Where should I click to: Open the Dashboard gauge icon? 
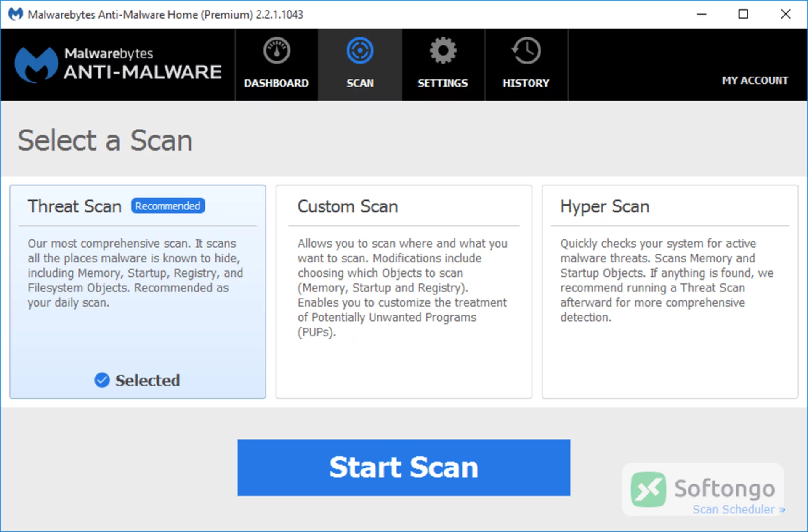click(x=276, y=51)
